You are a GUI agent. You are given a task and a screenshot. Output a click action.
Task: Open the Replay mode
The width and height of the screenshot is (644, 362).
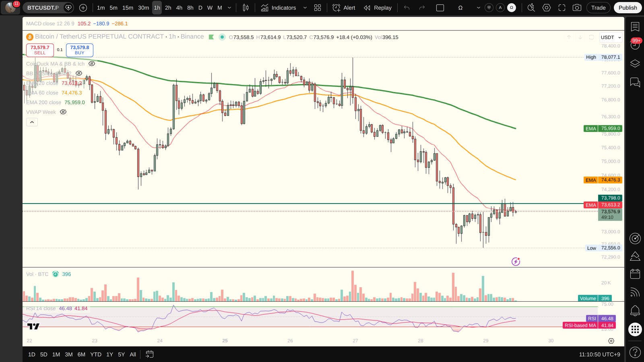pyautogui.click(x=378, y=8)
